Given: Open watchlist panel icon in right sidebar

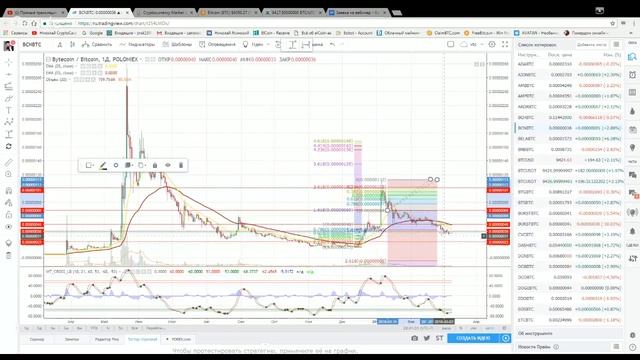Looking at the screenshot, I should click(632, 57).
